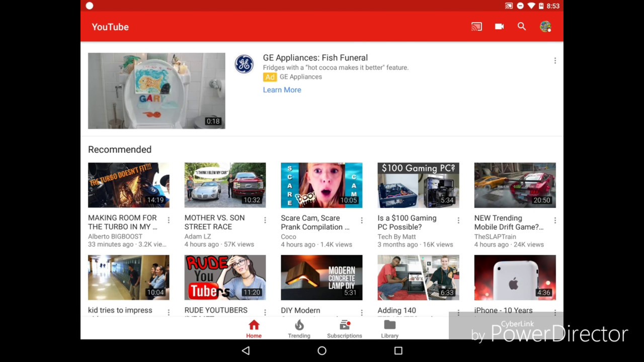Open 'Is a $100 Gaming PC Possible?' title

pos(407,222)
